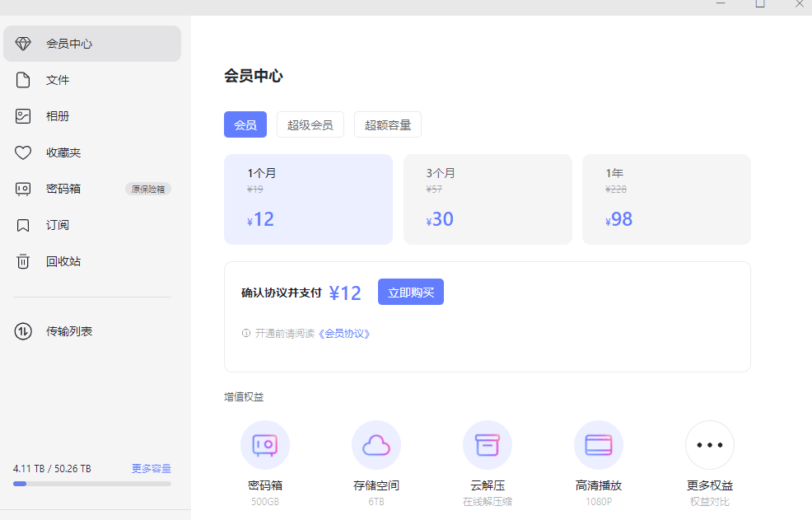Image resolution: width=812 pixels, height=520 pixels.
Task: Click the 云解压 archive box icon
Action: coord(488,445)
